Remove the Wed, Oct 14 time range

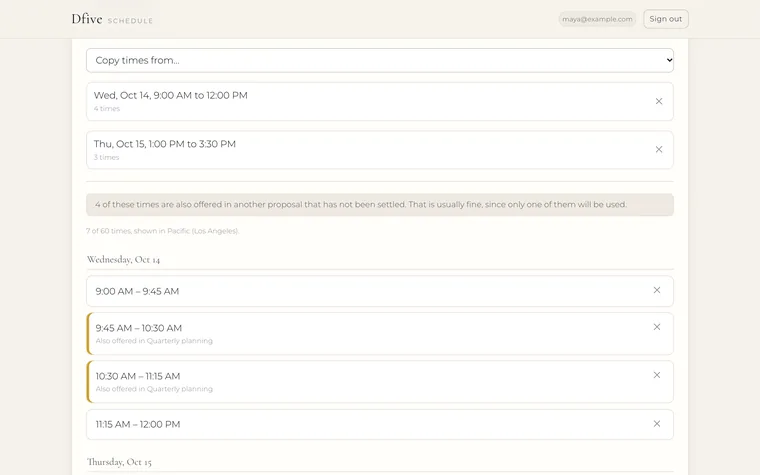pyautogui.click(x=659, y=101)
